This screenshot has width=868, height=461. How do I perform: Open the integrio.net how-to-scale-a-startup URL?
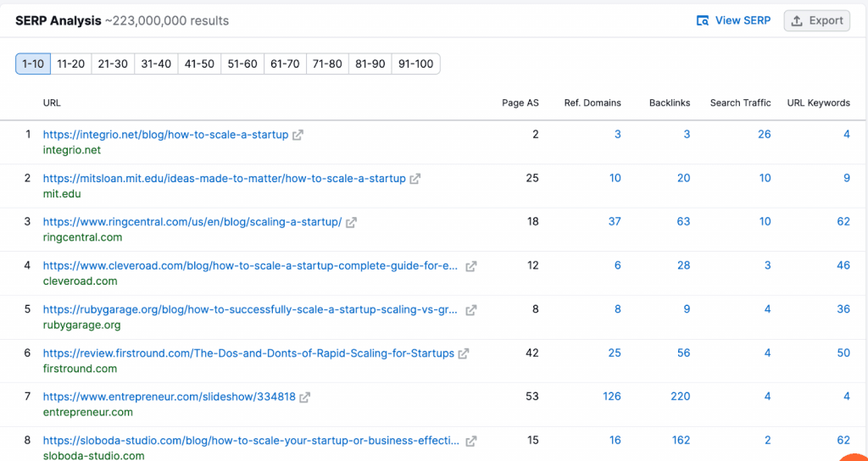click(x=165, y=134)
